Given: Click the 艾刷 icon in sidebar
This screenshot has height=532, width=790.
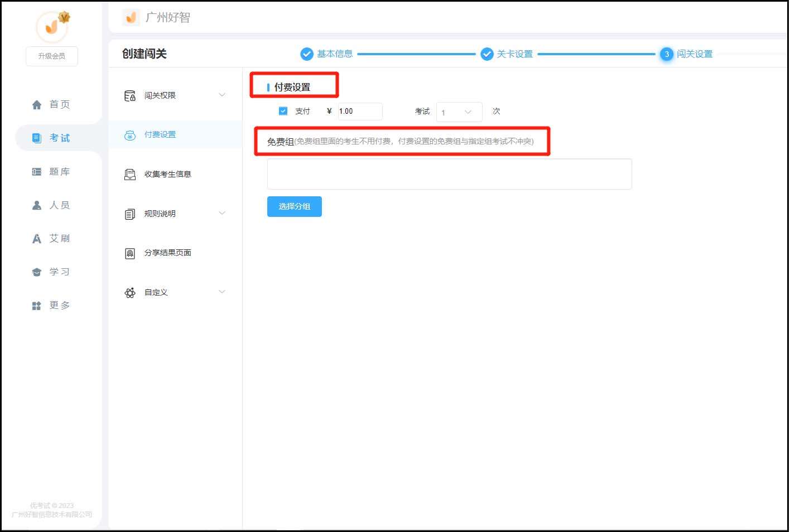Looking at the screenshot, I should tap(35, 238).
